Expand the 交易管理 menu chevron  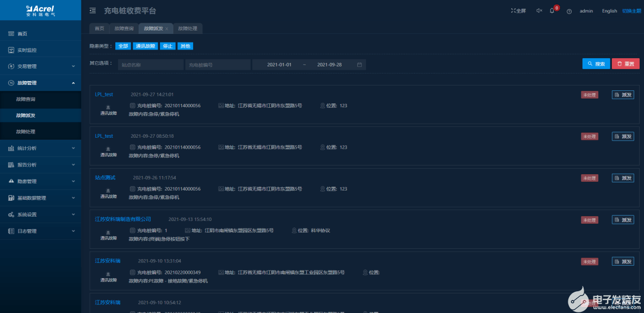73,66
